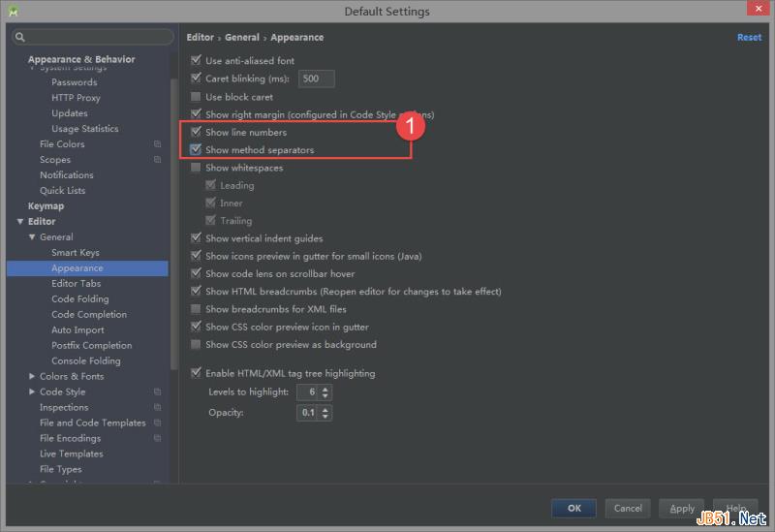Enable the Use block caret option
The width and height of the screenshot is (775, 532).
[197, 97]
